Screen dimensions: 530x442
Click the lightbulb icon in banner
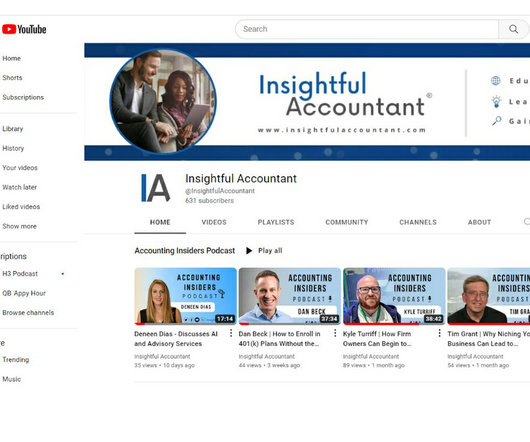click(496, 101)
